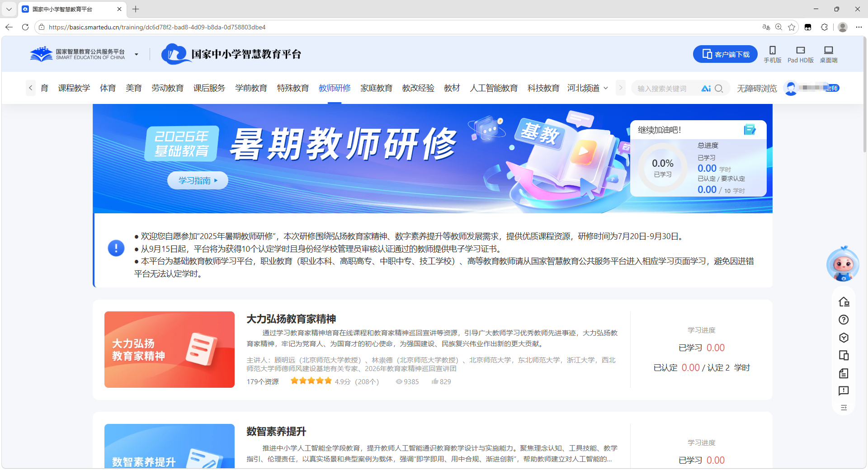868x470 pixels.
Task: Click the 客户端下载 button
Action: coord(725,54)
